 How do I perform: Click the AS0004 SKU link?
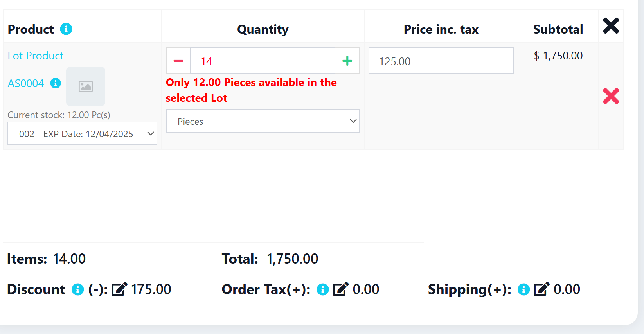[x=26, y=84]
